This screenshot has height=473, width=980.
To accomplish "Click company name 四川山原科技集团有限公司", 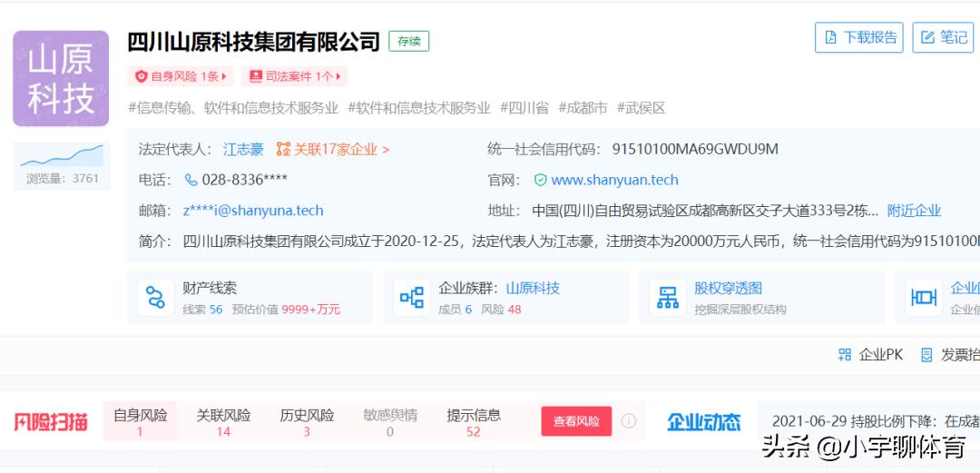I will point(254,42).
